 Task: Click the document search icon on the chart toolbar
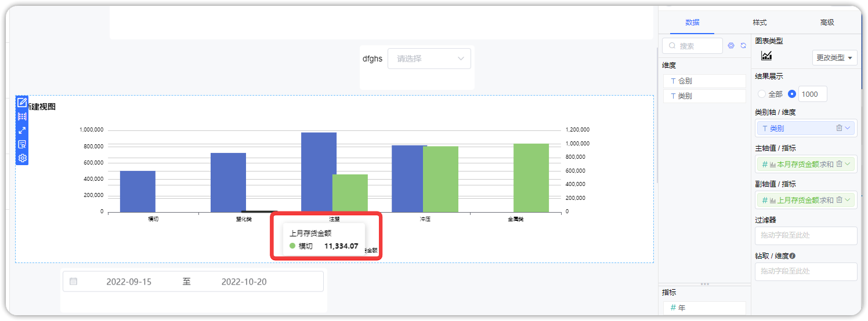(22, 144)
